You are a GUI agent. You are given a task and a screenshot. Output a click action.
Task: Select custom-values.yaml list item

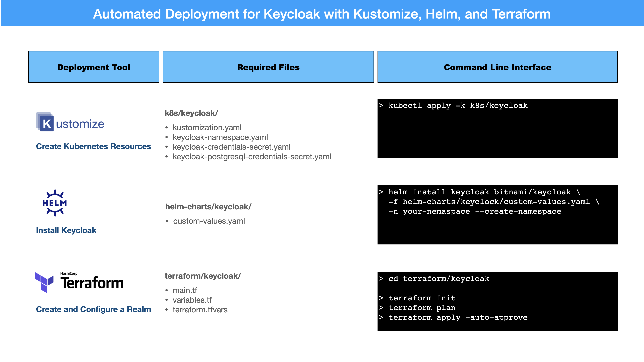(x=209, y=221)
